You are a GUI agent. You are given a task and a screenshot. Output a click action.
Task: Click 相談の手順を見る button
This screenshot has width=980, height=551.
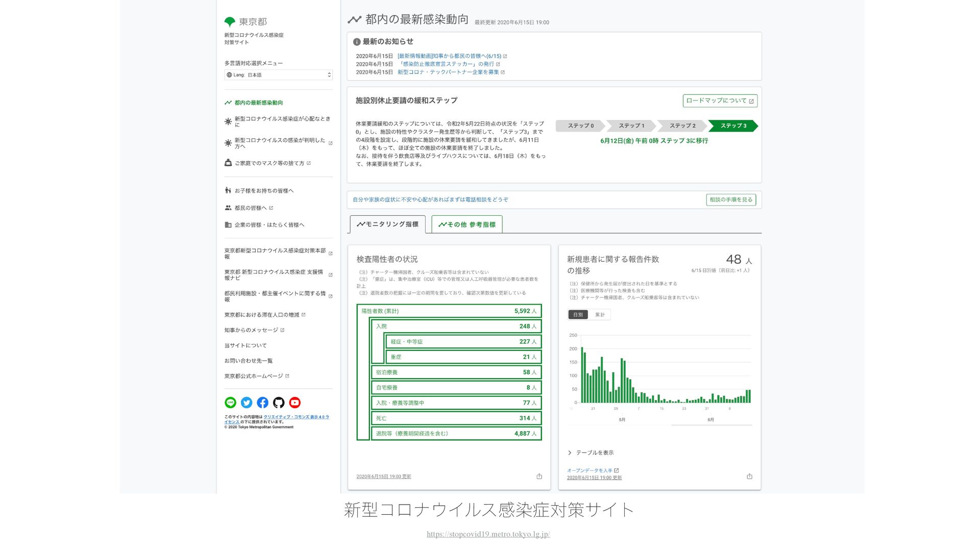click(x=731, y=199)
